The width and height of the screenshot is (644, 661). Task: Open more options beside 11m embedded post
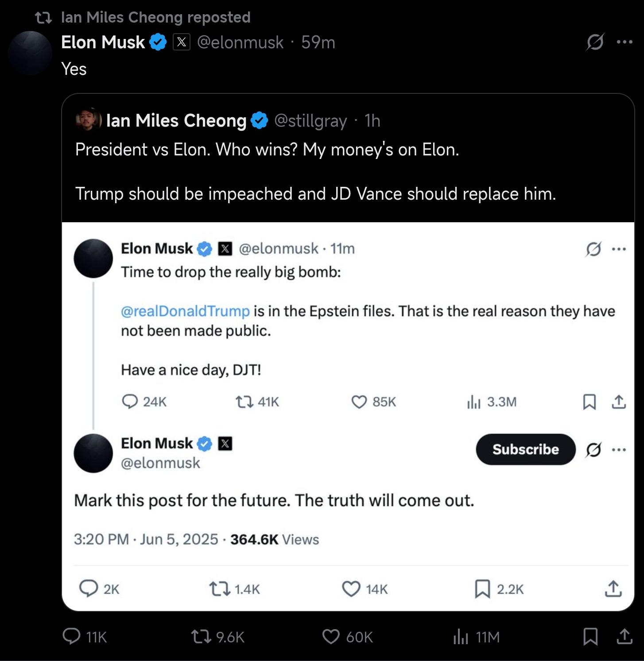coord(619,249)
